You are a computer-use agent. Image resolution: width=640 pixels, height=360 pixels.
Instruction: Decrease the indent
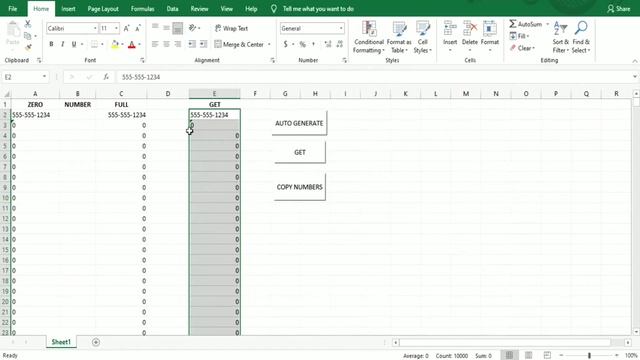[191, 44]
